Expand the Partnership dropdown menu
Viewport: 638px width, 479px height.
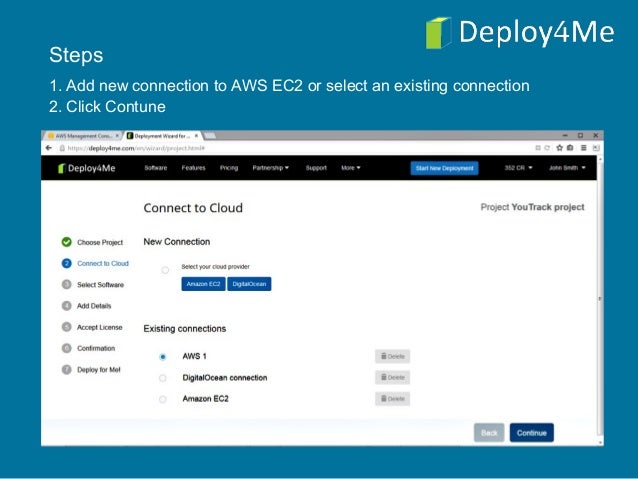[271, 168]
